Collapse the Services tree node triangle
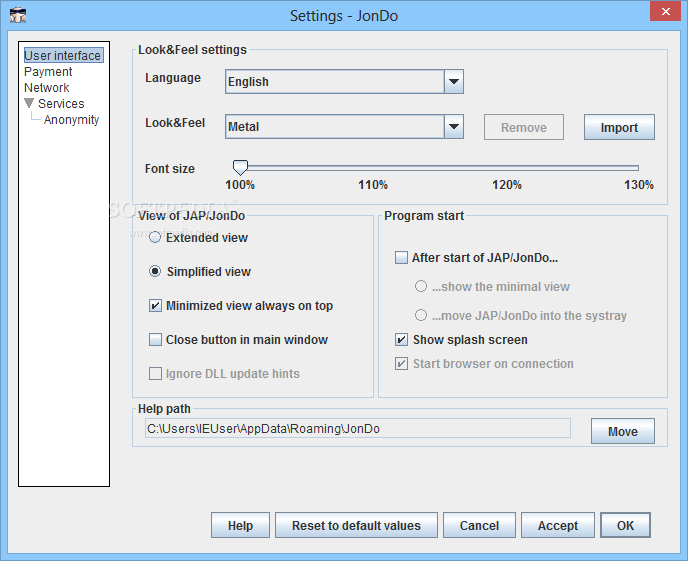 (x=29, y=103)
